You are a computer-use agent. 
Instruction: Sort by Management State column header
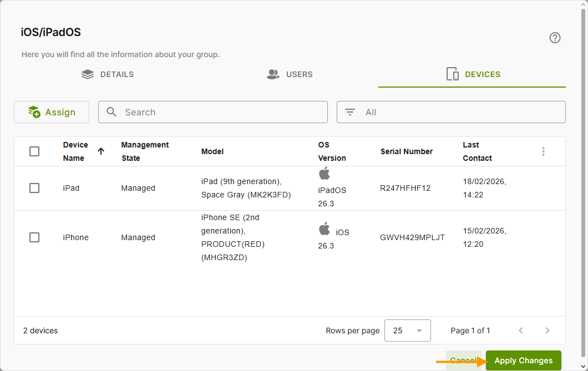(145, 151)
